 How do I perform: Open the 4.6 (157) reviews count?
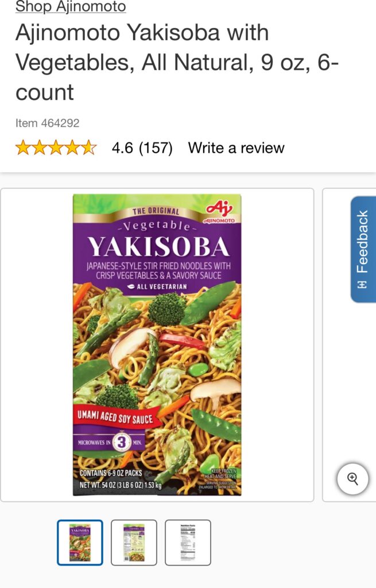[x=142, y=148]
